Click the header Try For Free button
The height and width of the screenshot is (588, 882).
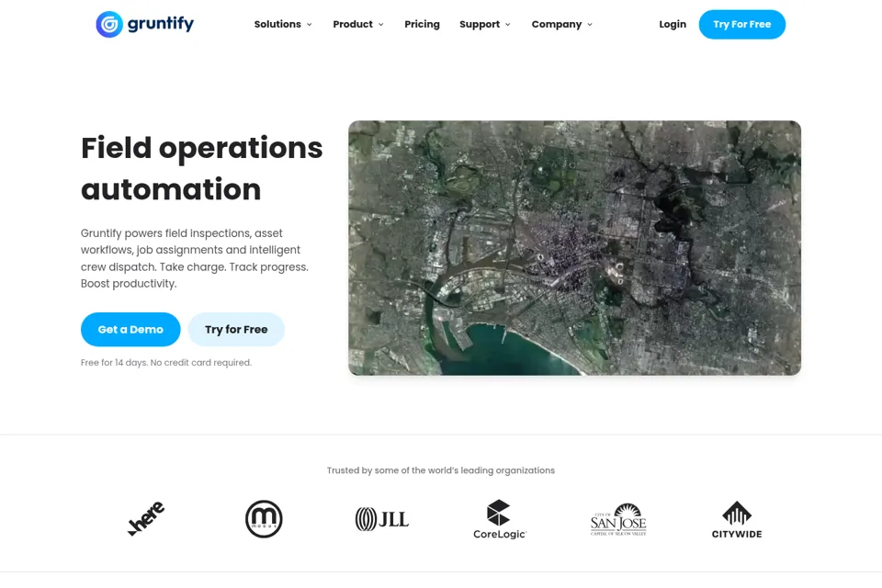(742, 24)
